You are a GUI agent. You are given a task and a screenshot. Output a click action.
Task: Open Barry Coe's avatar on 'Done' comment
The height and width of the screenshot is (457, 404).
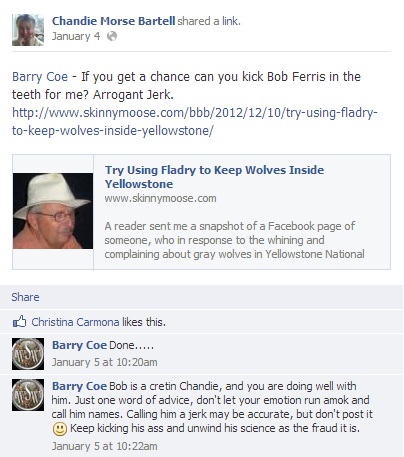(x=28, y=354)
